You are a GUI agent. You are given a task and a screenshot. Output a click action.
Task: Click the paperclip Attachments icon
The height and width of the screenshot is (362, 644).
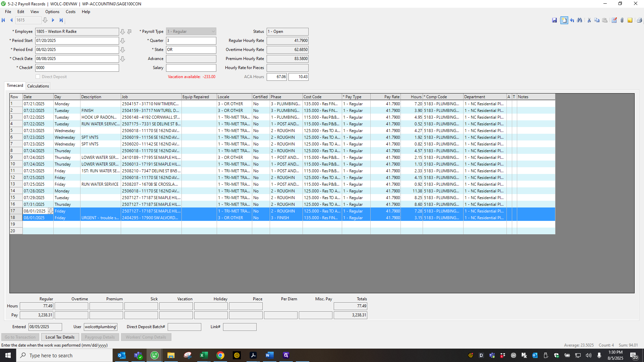622,20
